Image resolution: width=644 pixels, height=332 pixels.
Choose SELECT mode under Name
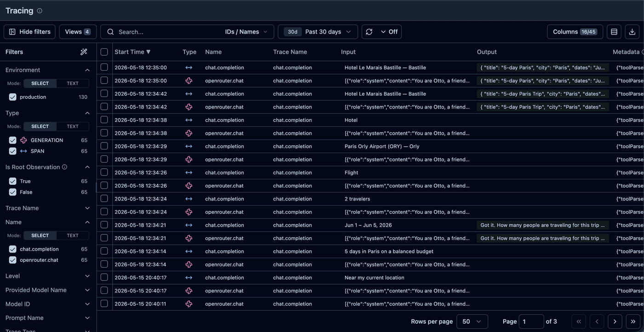pyautogui.click(x=40, y=235)
